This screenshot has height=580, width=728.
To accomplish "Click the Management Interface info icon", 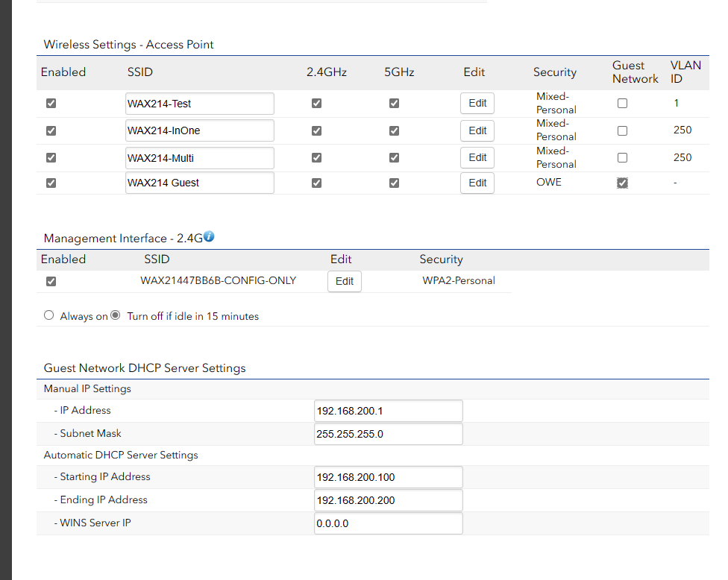I will point(209,236).
